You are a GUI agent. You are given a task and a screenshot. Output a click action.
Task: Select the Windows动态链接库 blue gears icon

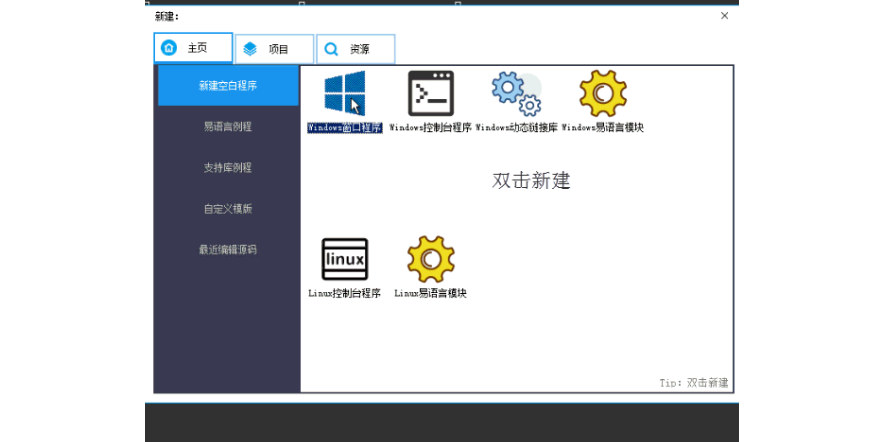516,93
